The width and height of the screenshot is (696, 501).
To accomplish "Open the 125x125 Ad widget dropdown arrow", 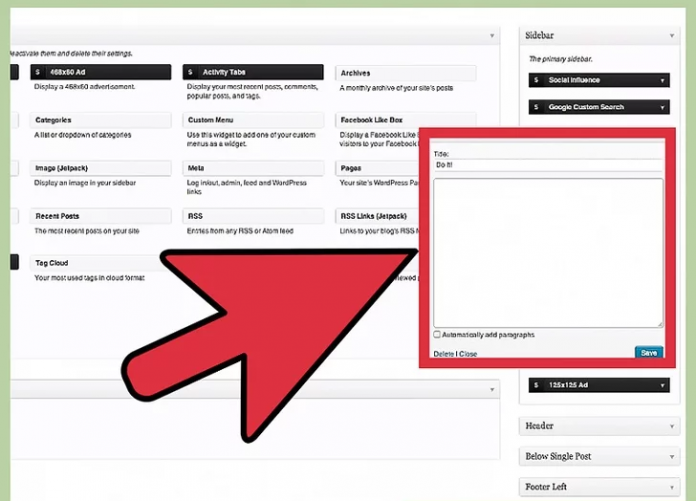I will coord(661,385).
